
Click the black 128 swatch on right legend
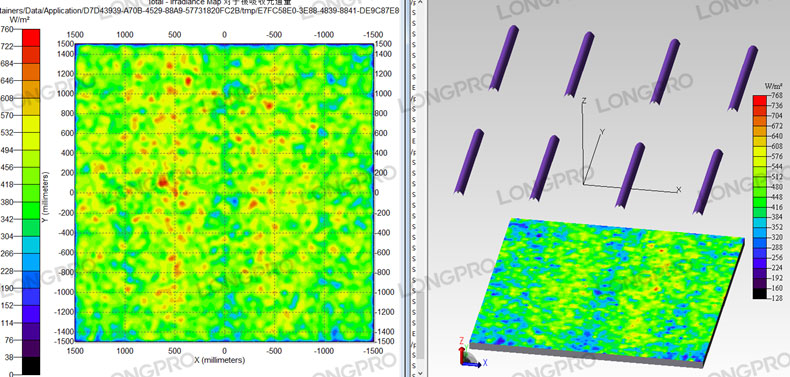pyautogui.click(x=760, y=293)
